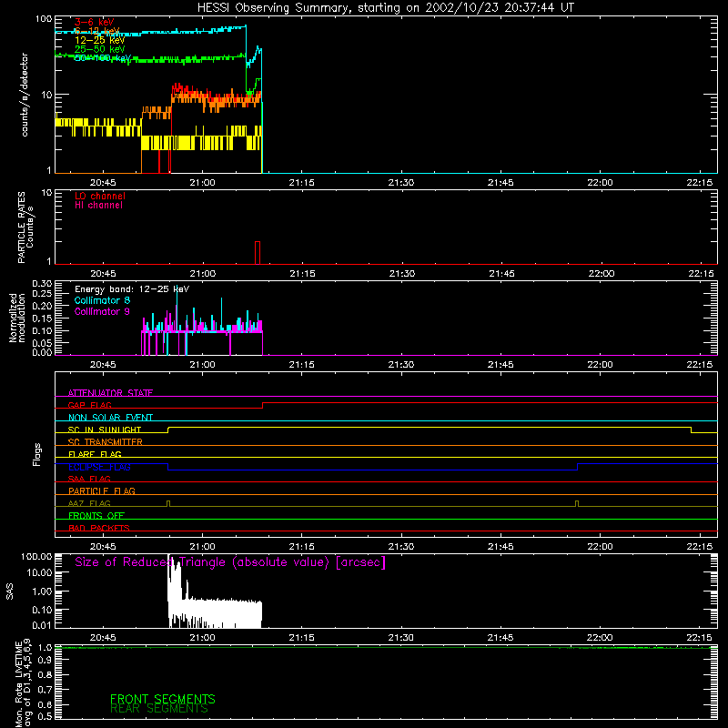728x728 pixels.
Task: Select the 3-6 keV legend label
Action: (x=95, y=22)
